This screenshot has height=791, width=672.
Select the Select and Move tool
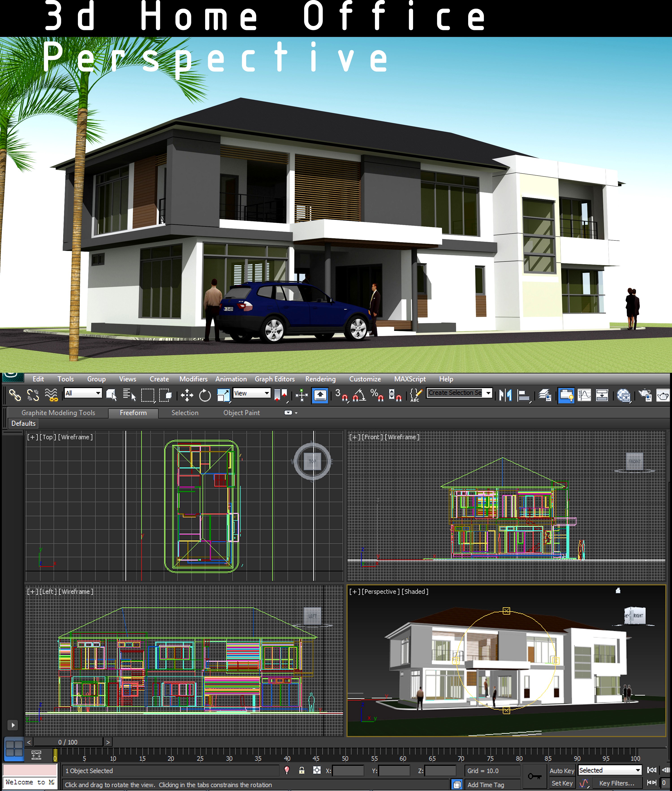187,395
